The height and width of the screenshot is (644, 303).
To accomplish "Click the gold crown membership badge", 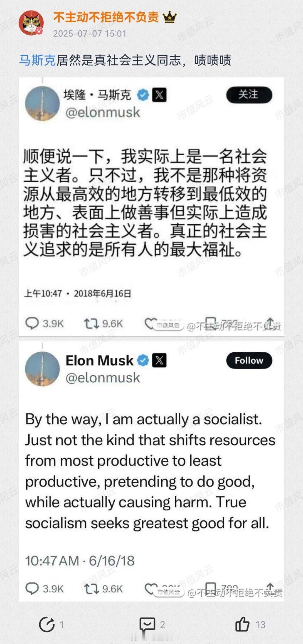I will pyautogui.click(x=170, y=17).
